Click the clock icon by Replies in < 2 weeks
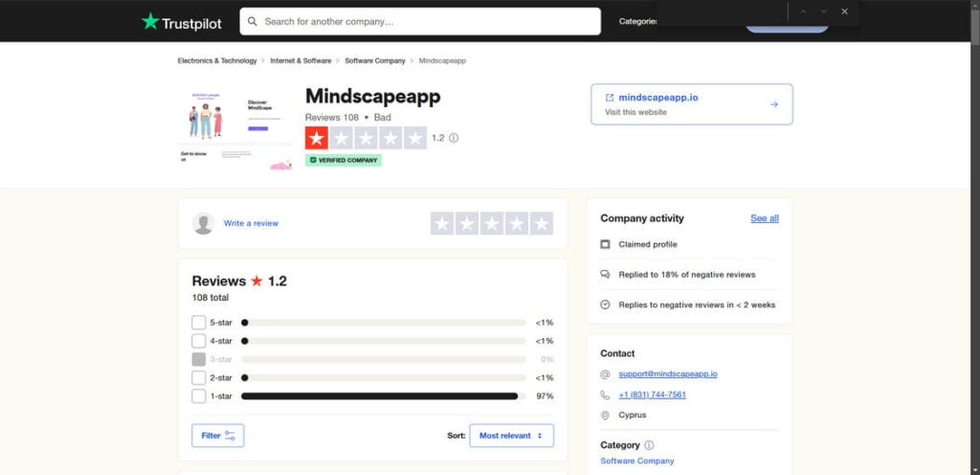 tap(605, 305)
